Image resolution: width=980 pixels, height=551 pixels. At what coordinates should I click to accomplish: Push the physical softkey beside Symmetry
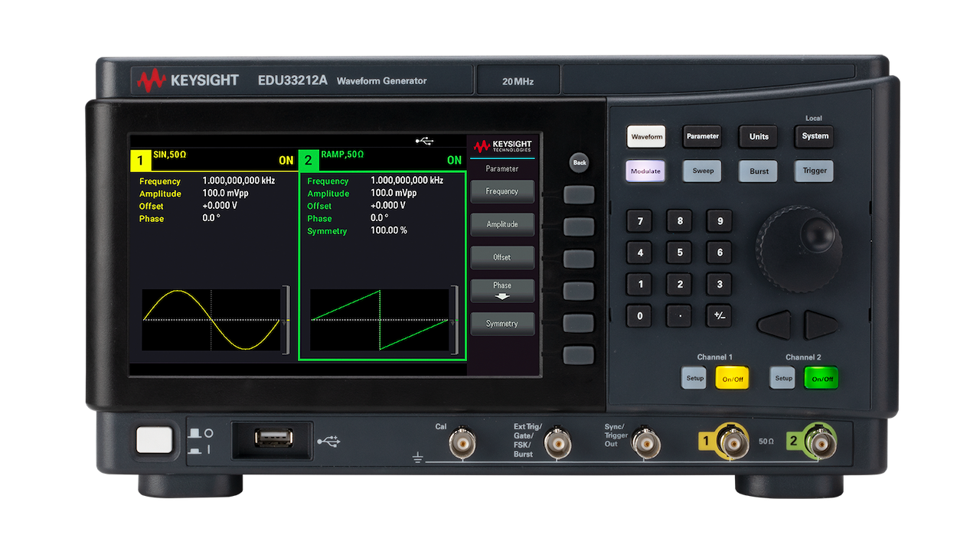click(579, 323)
